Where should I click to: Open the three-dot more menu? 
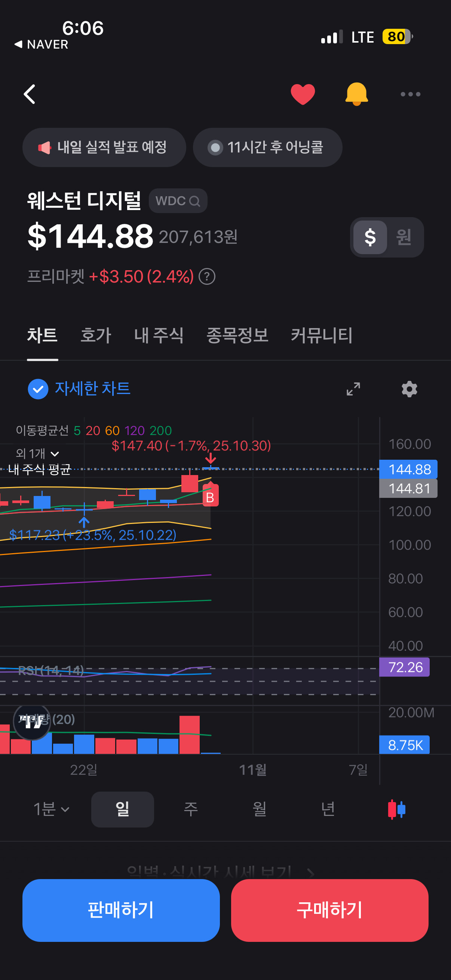pyautogui.click(x=410, y=94)
